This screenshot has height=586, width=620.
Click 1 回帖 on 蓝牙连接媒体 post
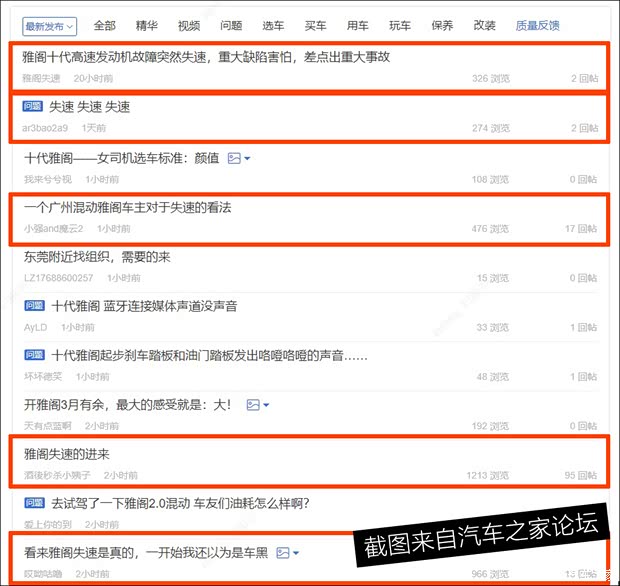(x=584, y=327)
